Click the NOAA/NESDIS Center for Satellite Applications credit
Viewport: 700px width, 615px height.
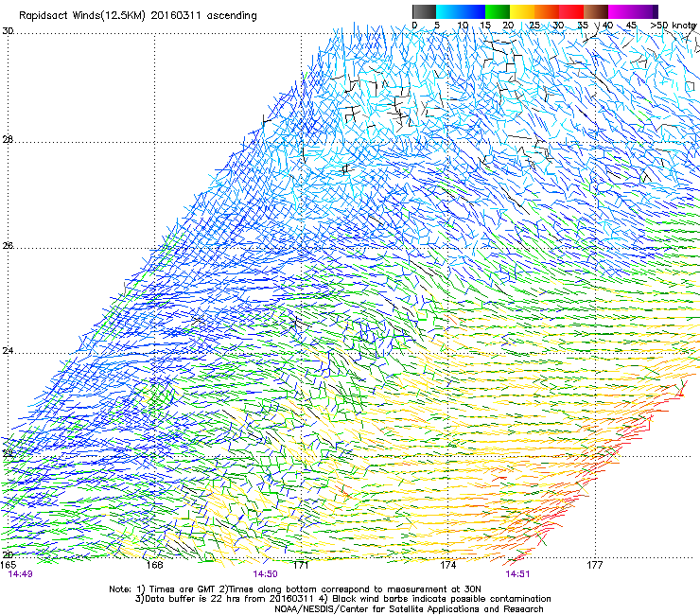pos(409,609)
